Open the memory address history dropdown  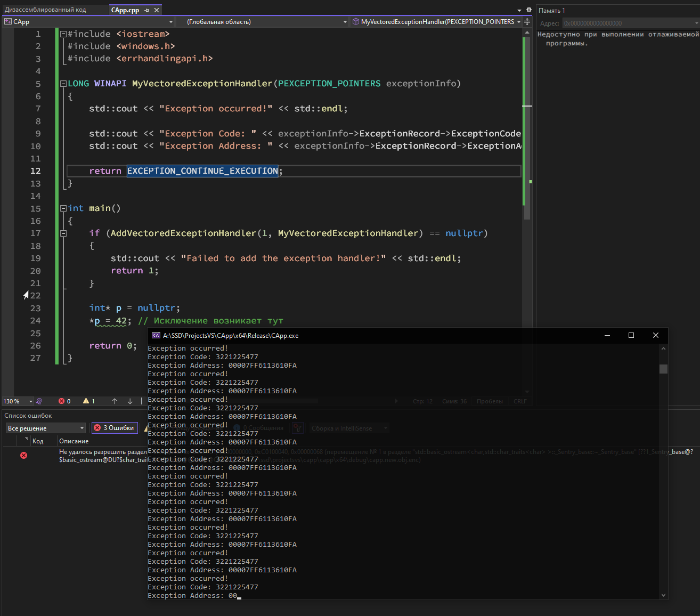[697, 23]
